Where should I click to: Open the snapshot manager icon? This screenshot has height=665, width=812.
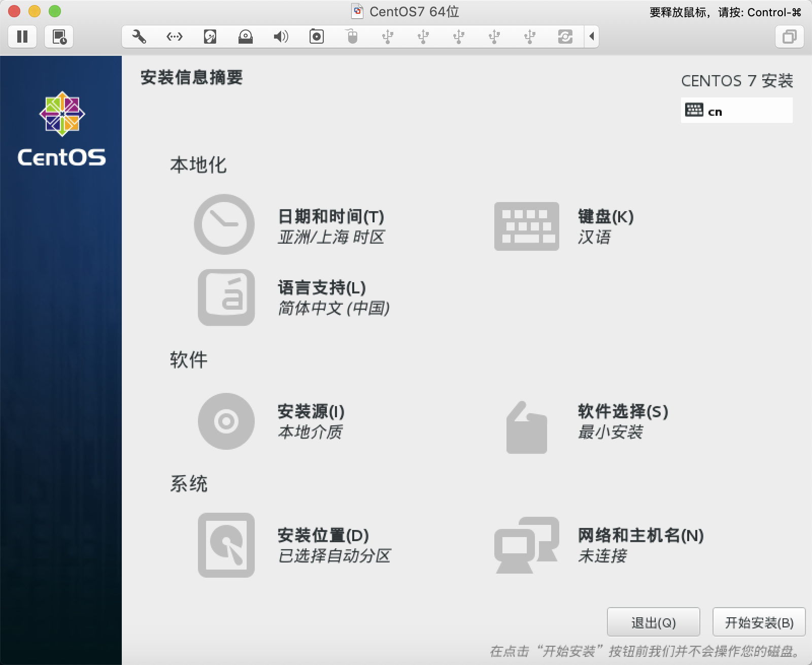coord(59,37)
